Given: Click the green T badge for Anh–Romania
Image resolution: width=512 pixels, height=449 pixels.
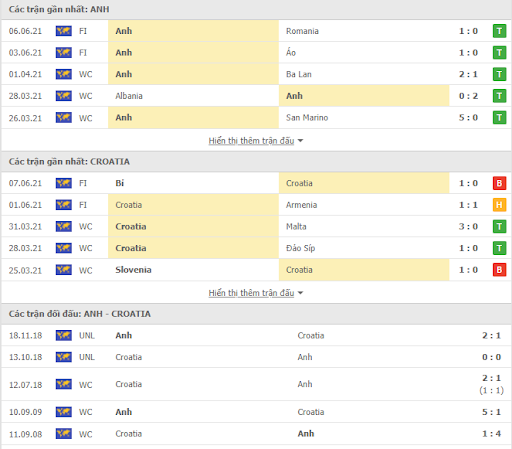Looking at the screenshot, I should point(499,31).
